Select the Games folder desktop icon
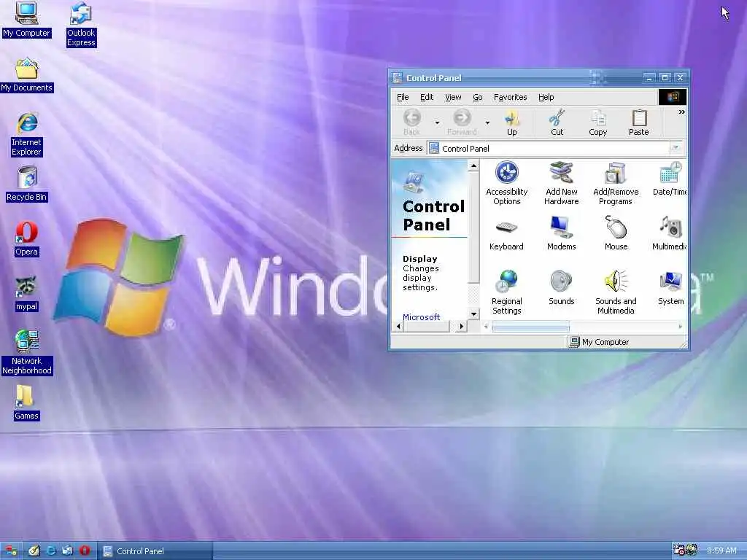This screenshot has height=560, width=747. coord(26,402)
